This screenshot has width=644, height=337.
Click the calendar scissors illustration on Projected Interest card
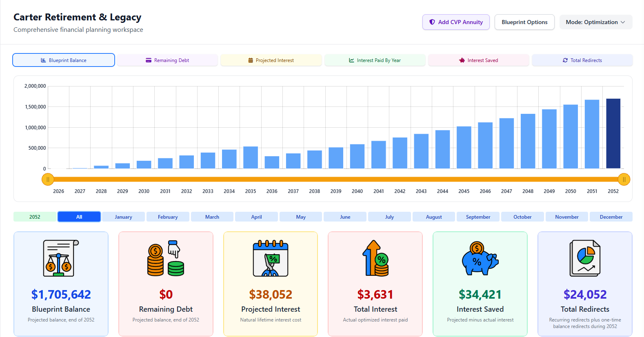tap(271, 258)
